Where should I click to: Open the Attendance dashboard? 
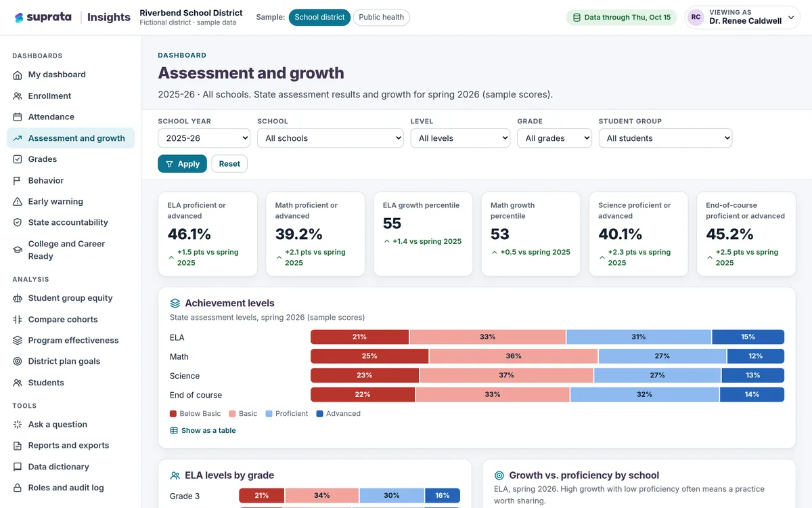click(71, 117)
